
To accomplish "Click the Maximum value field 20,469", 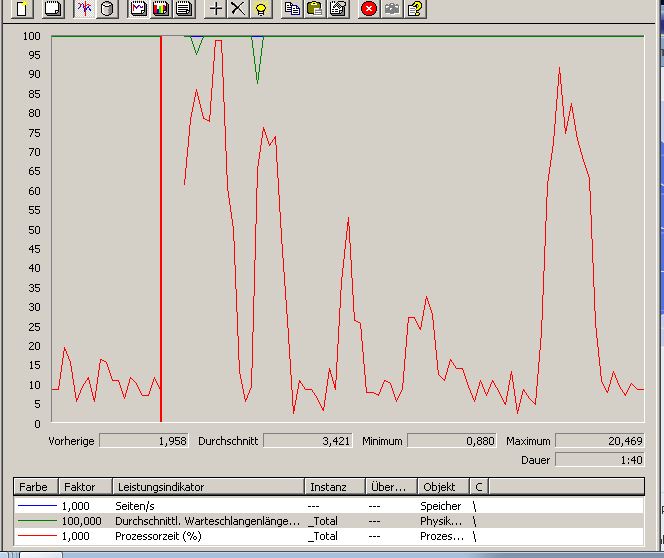I will coord(600,441).
